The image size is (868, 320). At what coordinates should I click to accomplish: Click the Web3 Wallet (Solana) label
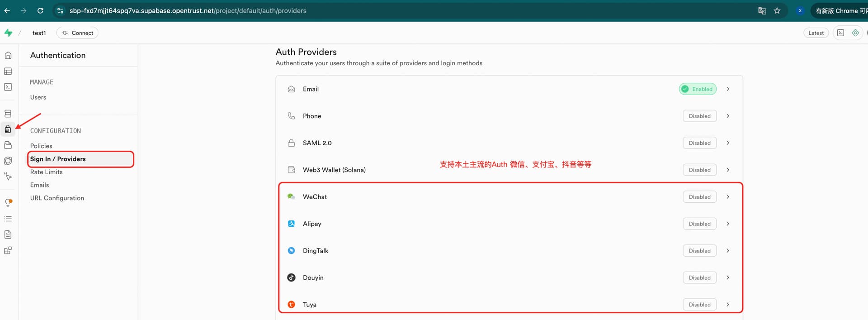[334, 170]
